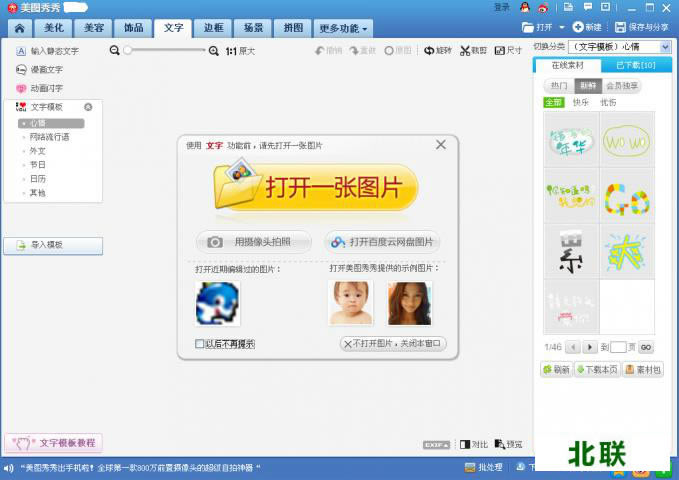Viewport: 679px width, 480px height.
Task: Click the 导入模板 button
Action: coord(53,245)
